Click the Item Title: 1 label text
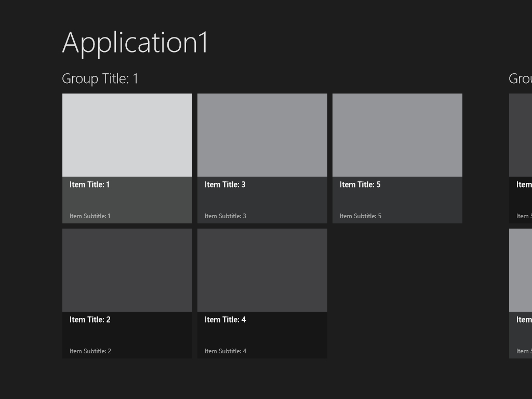This screenshot has width=532, height=399. click(89, 184)
